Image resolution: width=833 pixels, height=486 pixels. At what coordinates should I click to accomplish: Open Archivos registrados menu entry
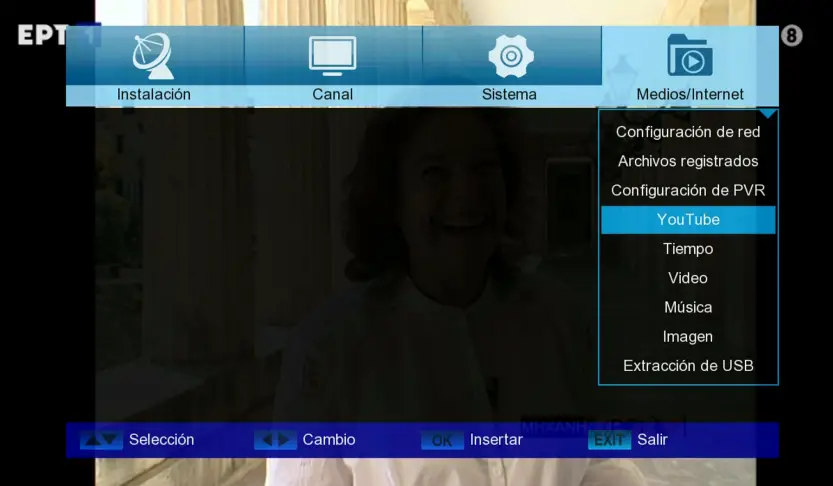tap(688, 161)
